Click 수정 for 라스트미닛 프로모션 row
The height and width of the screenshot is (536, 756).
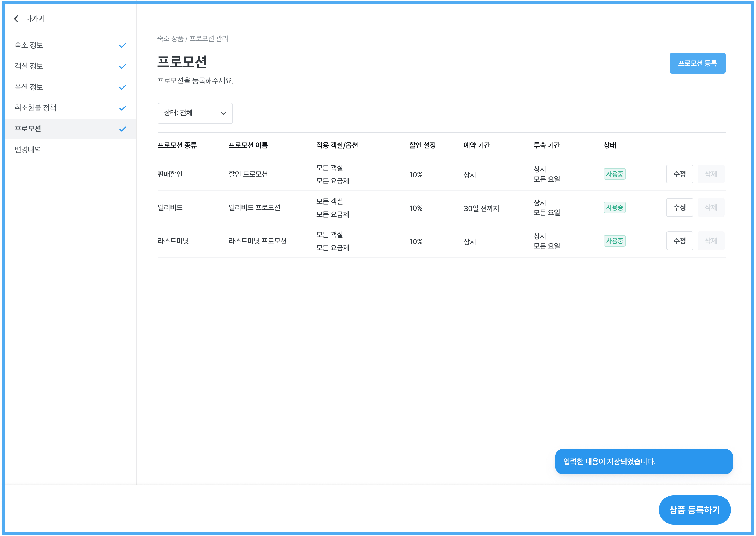point(679,241)
